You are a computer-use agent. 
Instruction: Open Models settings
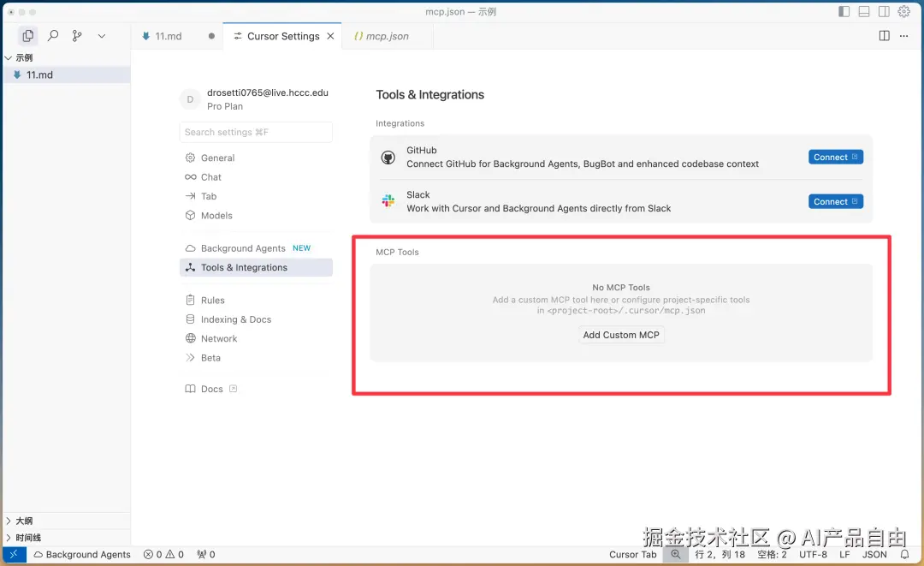(256, 215)
